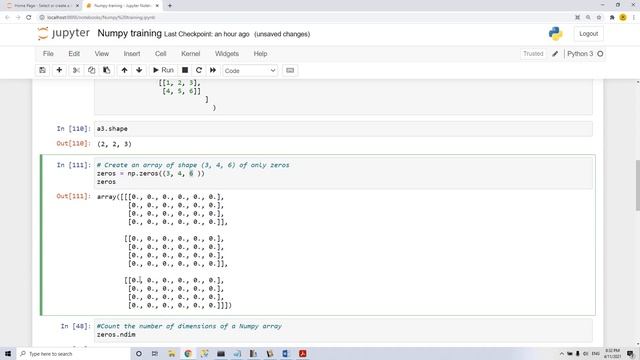Go forward in browser history
This screenshot has height=360, width=640.
(18, 17)
